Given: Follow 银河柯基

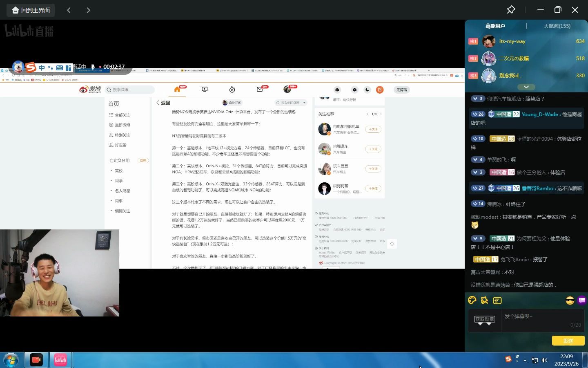Looking at the screenshot, I should click(x=373, y=188).
